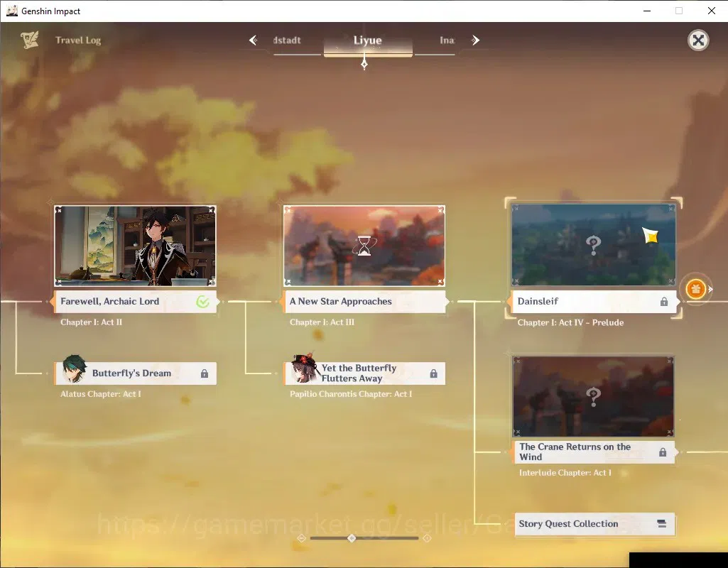The width and height of the screenshot is (728, 568).
Task: Click the Genshin Impact window title icon
Action: (11, 11)
